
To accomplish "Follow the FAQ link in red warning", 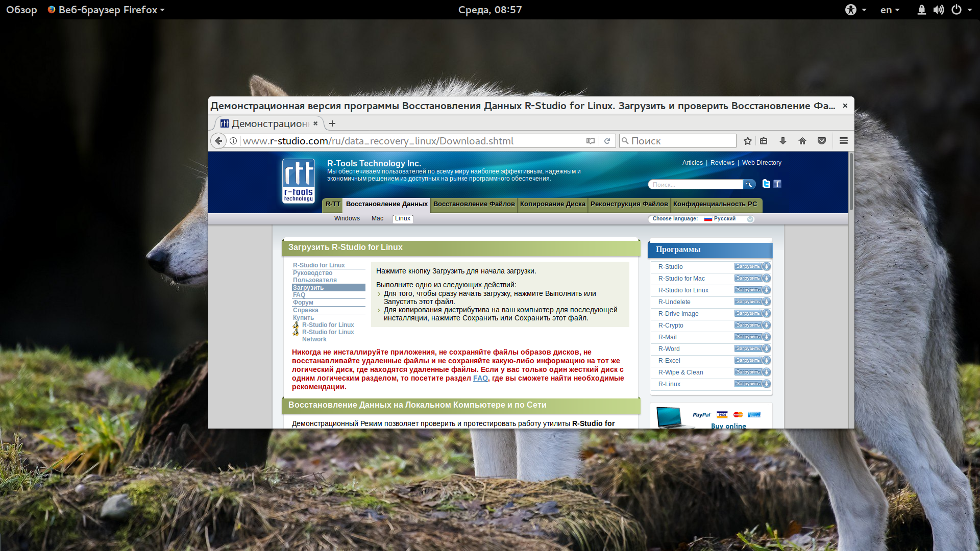I will tap(480, 378).
